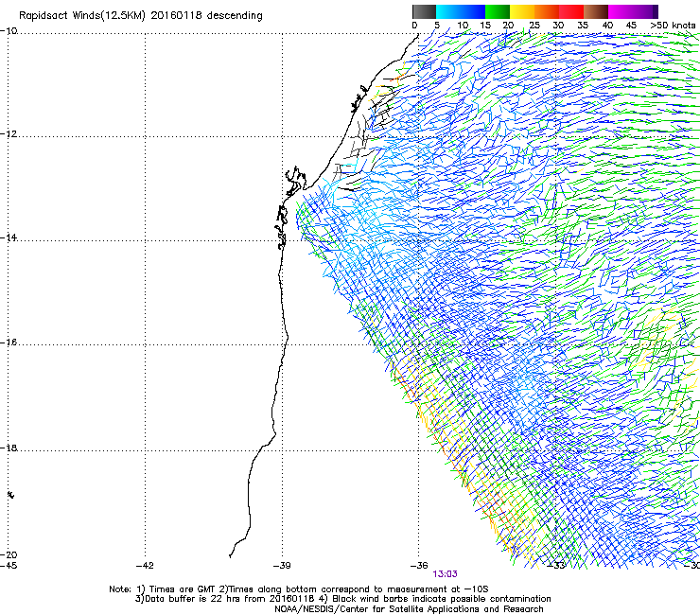Click the green 15-20 knots legend color
The height and width of the screenshot is (615, 700).
click(498, 11)
